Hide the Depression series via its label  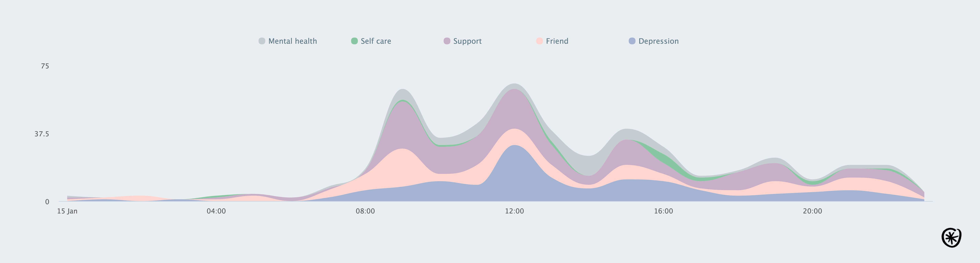click(658, 41)
